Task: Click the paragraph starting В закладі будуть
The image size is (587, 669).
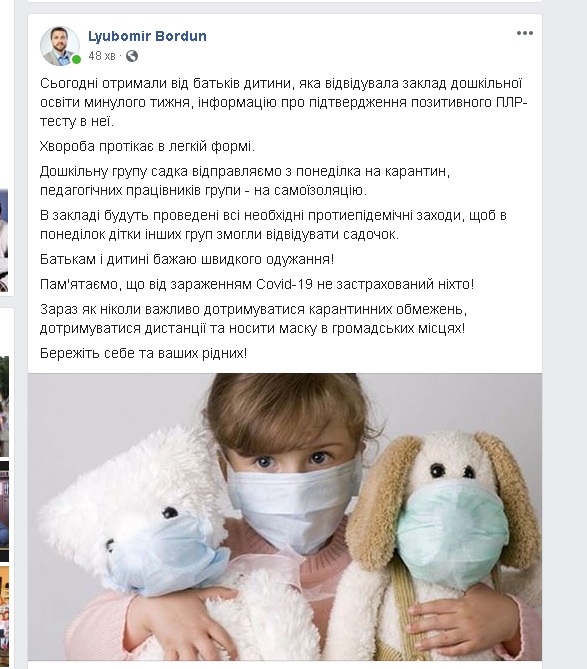Action: [x=273, y=225]
